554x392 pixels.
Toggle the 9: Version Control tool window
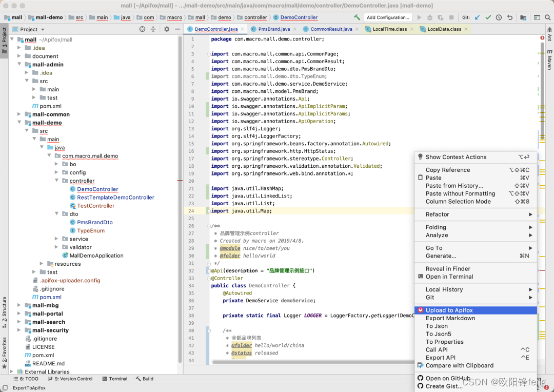pyautogui.click(x=70, y=379)
